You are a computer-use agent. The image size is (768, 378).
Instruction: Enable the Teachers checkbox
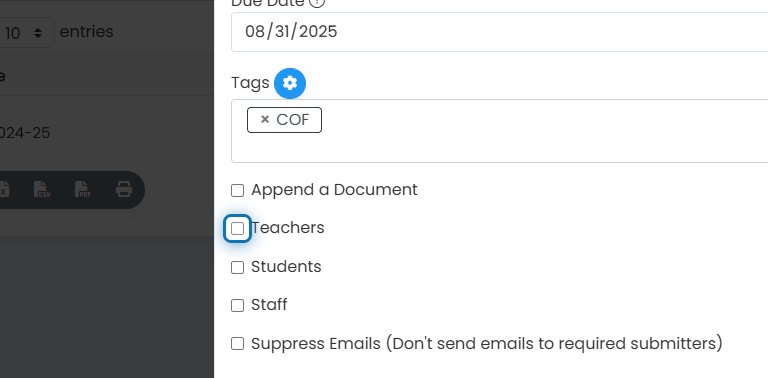(x=238, y=229)
